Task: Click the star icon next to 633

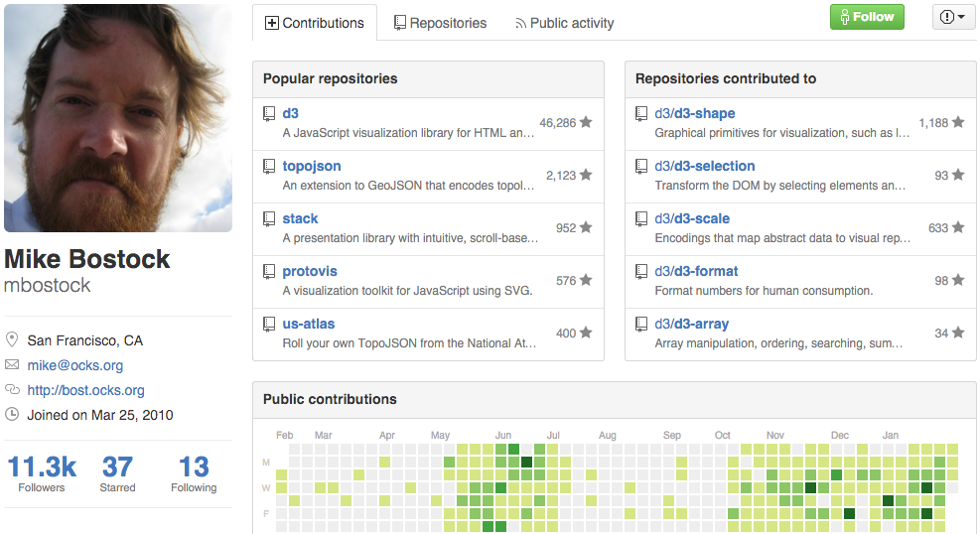Action: click(958, 227)
